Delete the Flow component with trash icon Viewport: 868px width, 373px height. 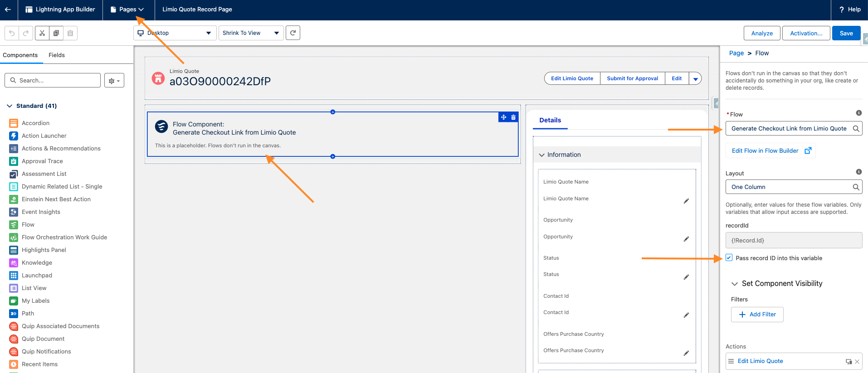(x=513, y=117)
